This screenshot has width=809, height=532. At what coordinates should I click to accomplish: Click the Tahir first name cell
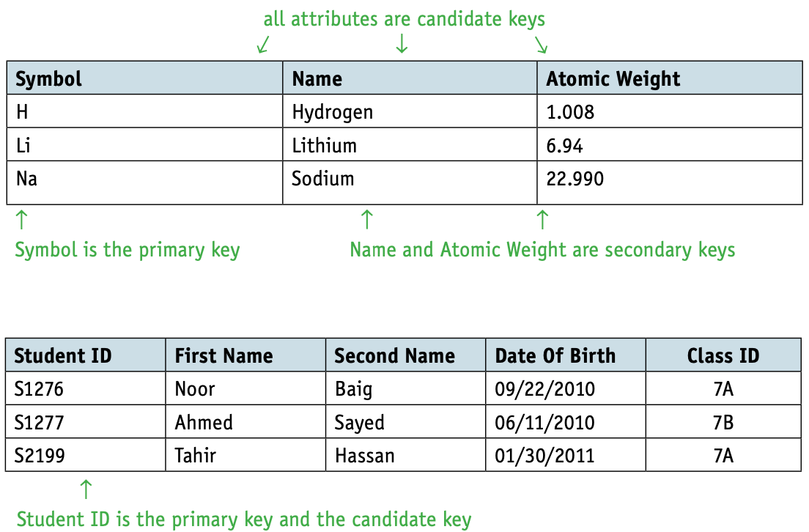point(245,455)
